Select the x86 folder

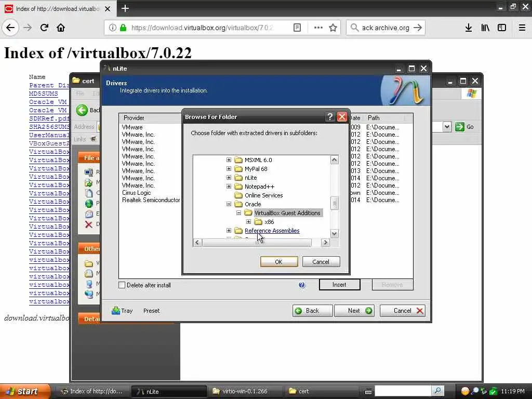269,221
